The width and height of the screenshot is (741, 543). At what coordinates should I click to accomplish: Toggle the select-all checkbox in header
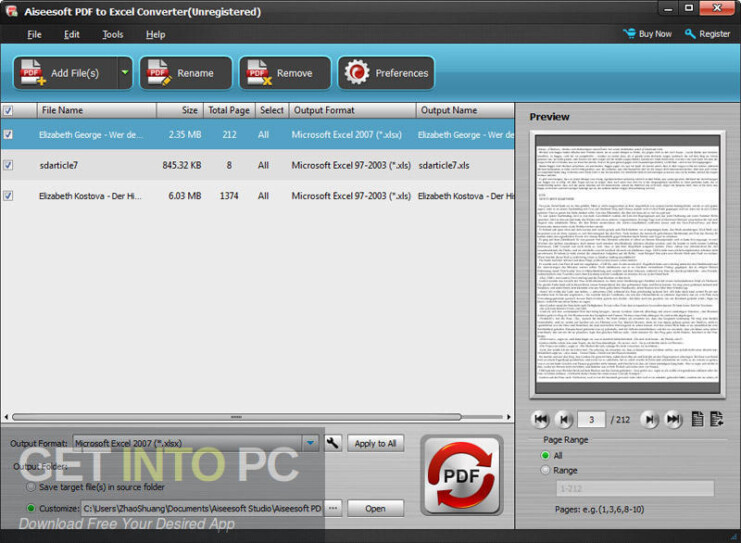coord(8,111)
